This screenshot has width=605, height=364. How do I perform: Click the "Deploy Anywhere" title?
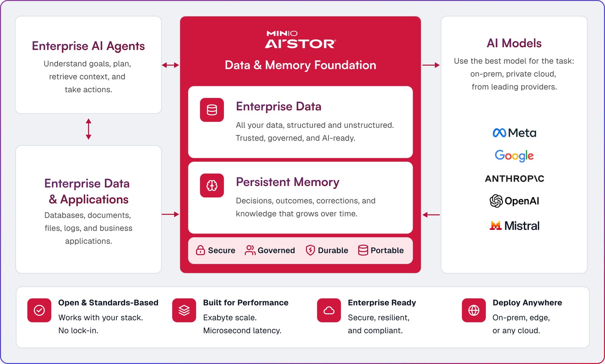(x=527, y=302)
